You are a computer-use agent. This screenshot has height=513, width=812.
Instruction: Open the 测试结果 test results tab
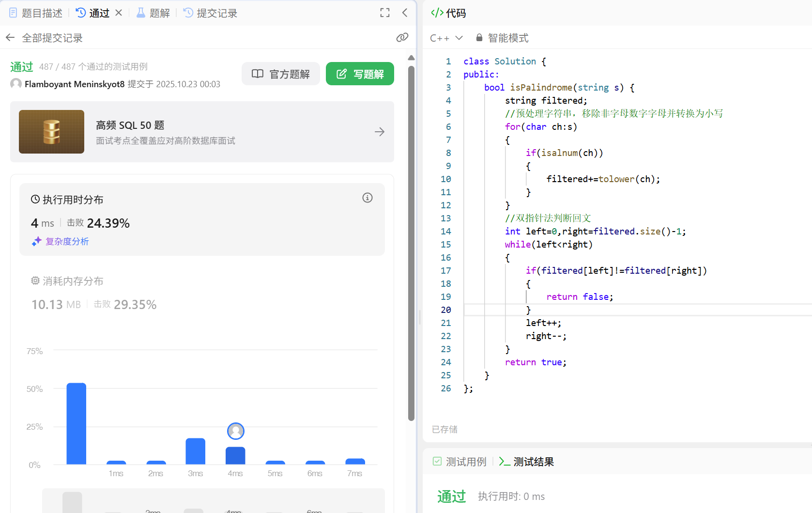point(526,462)
